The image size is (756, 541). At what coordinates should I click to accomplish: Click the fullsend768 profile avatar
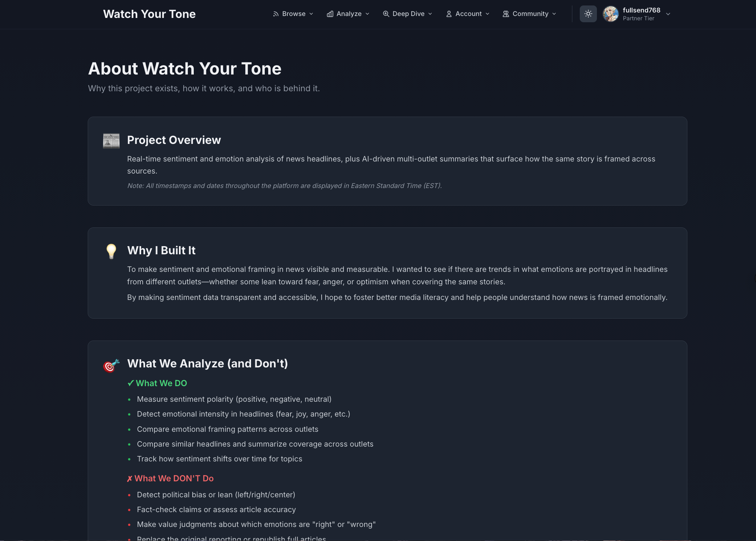point(610,14)
